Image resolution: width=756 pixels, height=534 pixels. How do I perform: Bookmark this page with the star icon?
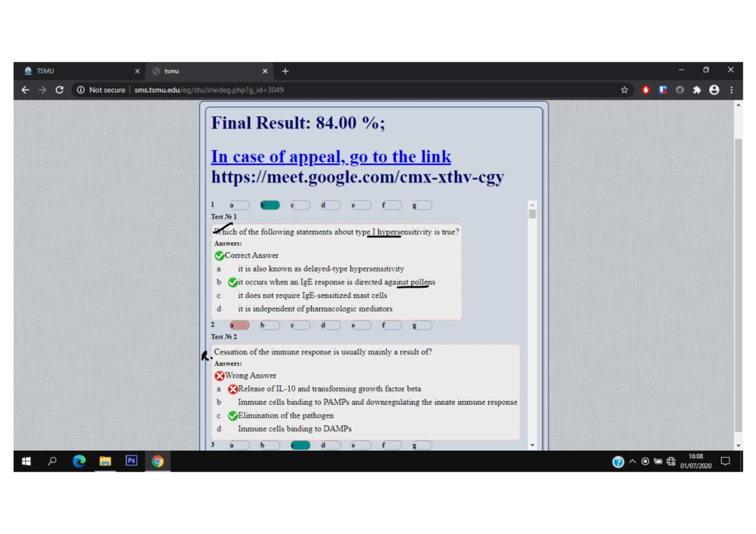coord(624,90)
